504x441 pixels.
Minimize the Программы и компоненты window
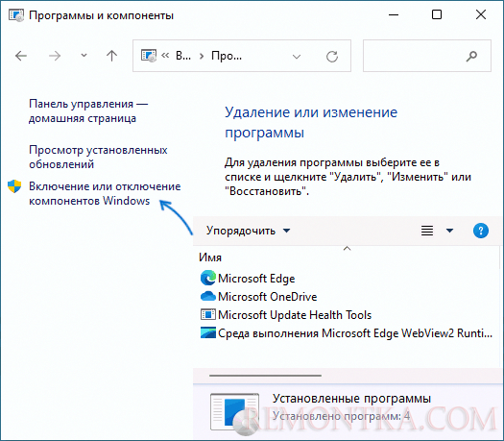(394, 14)
